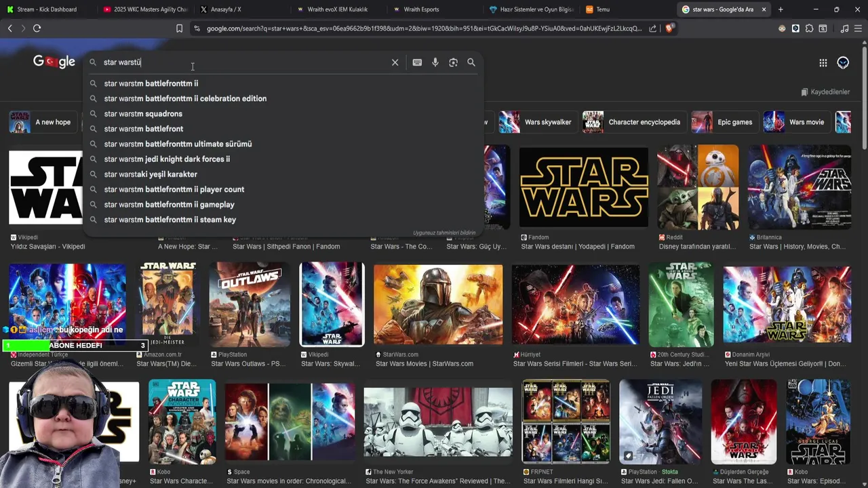Open the Google apps grid
868x488 pixels.
(823, 63)
